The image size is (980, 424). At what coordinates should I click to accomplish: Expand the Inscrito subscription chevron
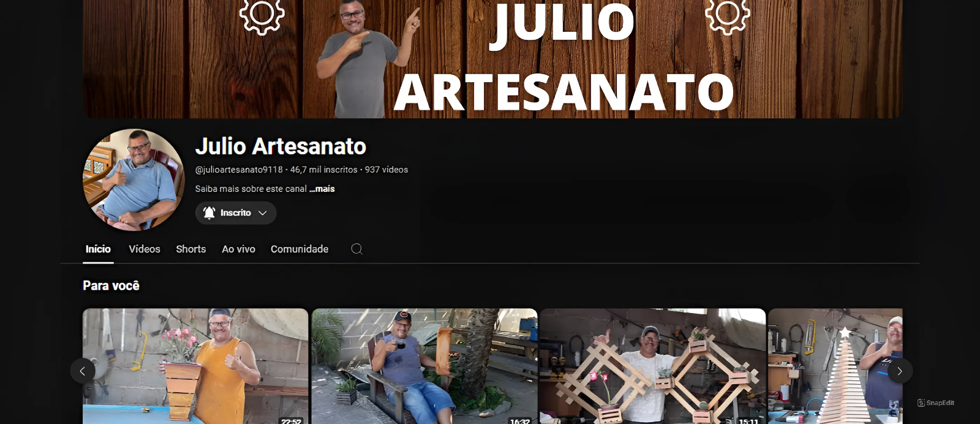click(x=263, y=213)
